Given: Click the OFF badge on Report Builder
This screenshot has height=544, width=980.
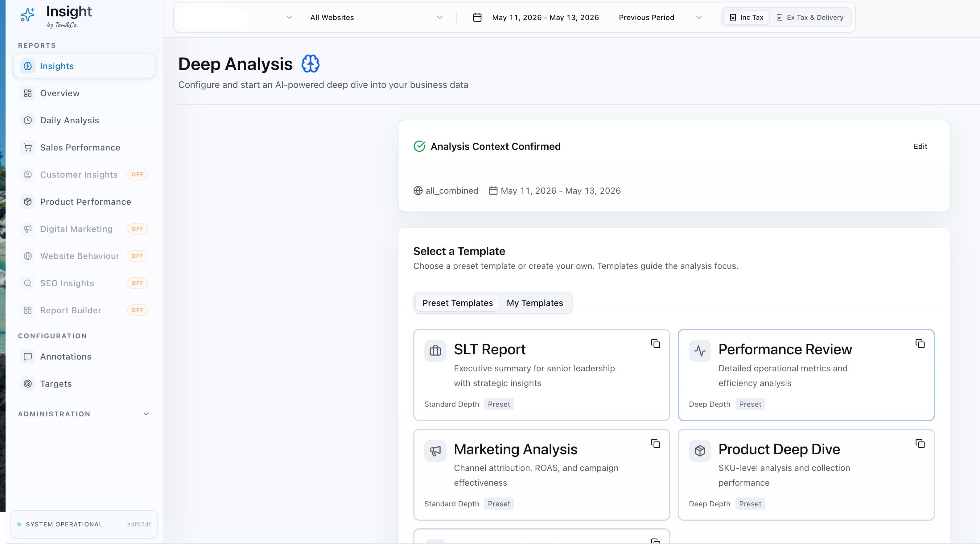Looking at the screenshot, I should point(137,311).
